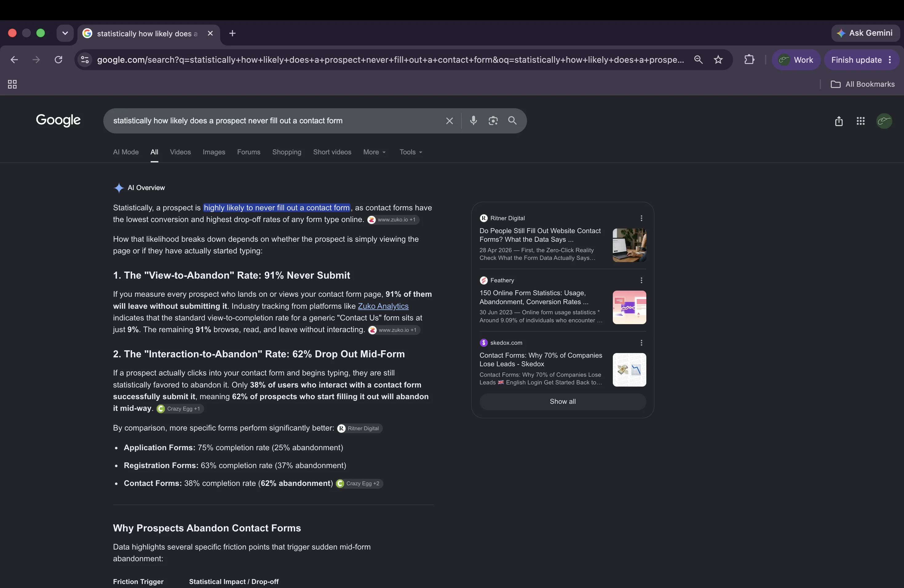Open the Tools dropdown

click(x=411, y=152)
